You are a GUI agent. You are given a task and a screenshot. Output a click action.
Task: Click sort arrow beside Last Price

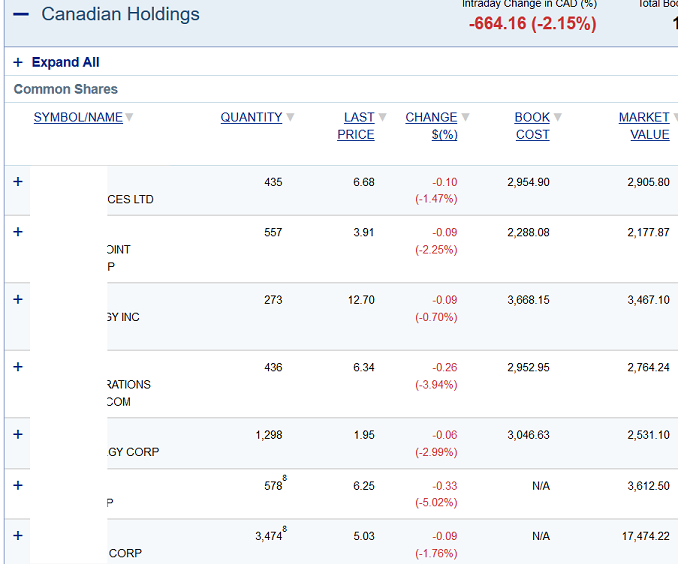pyautogui.click(x=382, y=118)
